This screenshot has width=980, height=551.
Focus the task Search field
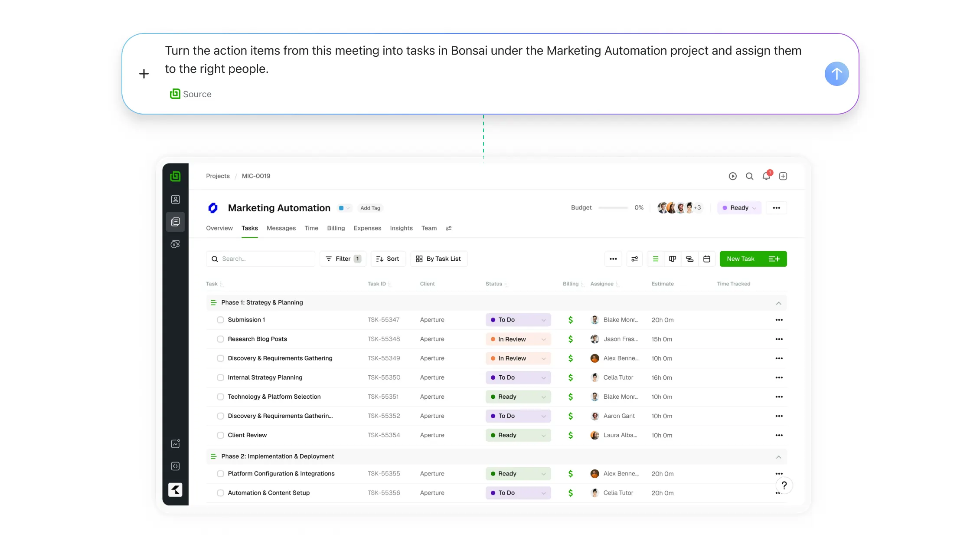(x=261, y=259)
